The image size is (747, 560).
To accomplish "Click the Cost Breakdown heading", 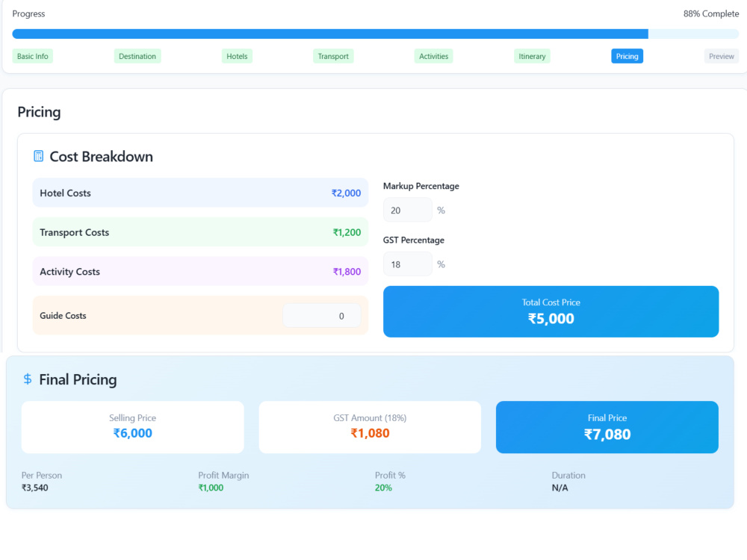I will (101, 156).
